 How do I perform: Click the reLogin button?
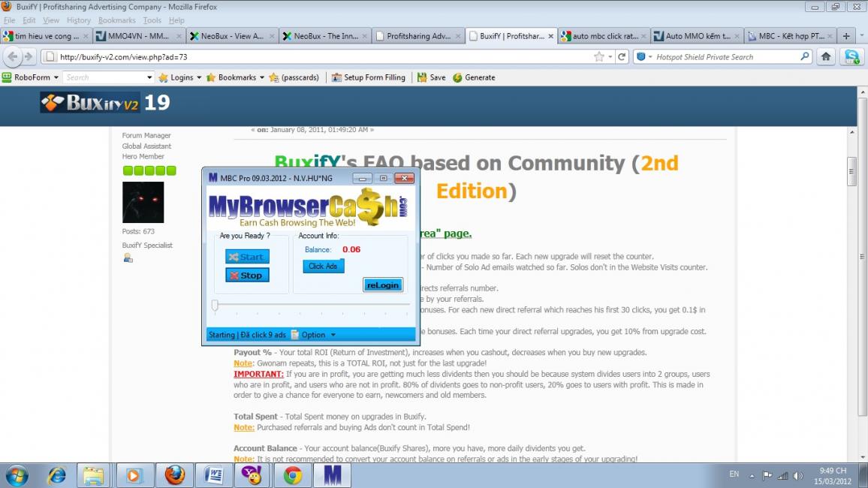click(x=382, y=285)
